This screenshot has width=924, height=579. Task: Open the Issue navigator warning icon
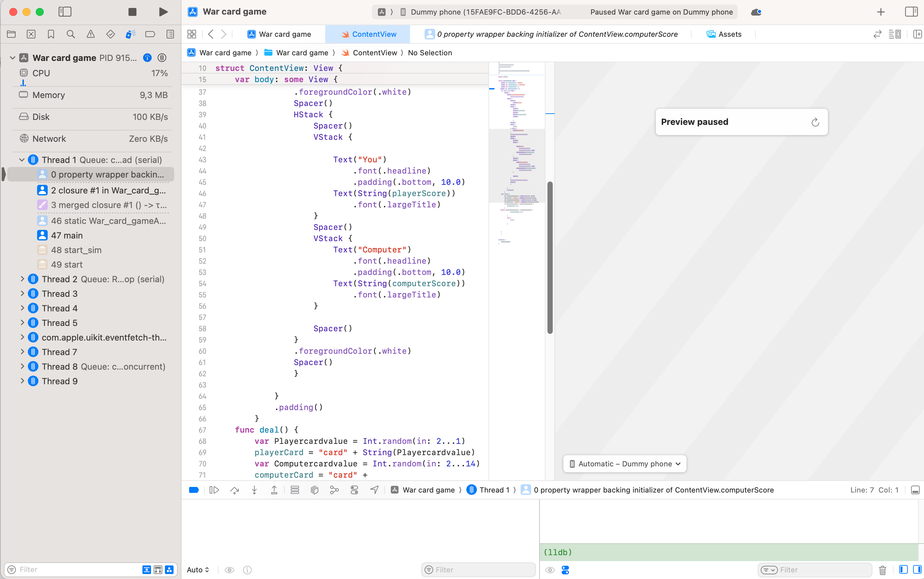coord(91,34)
